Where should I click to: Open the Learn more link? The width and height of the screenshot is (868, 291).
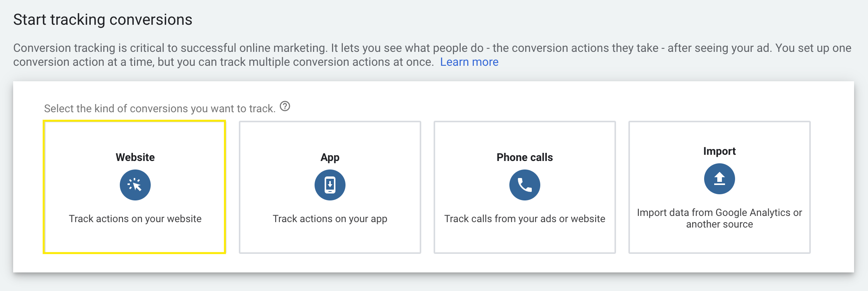(x=469, y=62)
